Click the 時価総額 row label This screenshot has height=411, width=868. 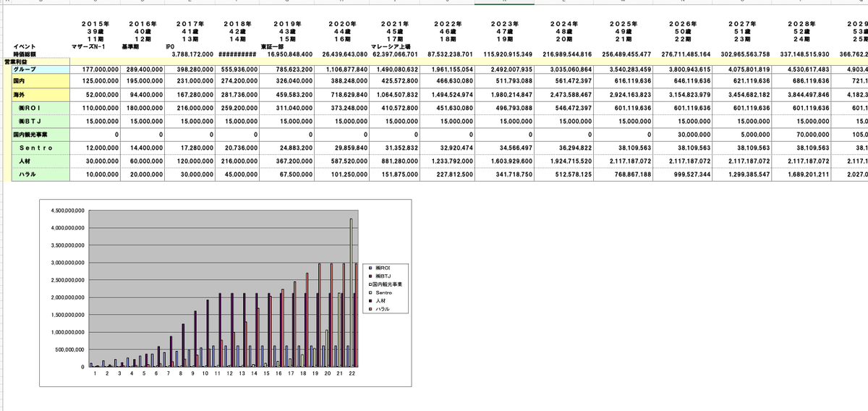25,54
